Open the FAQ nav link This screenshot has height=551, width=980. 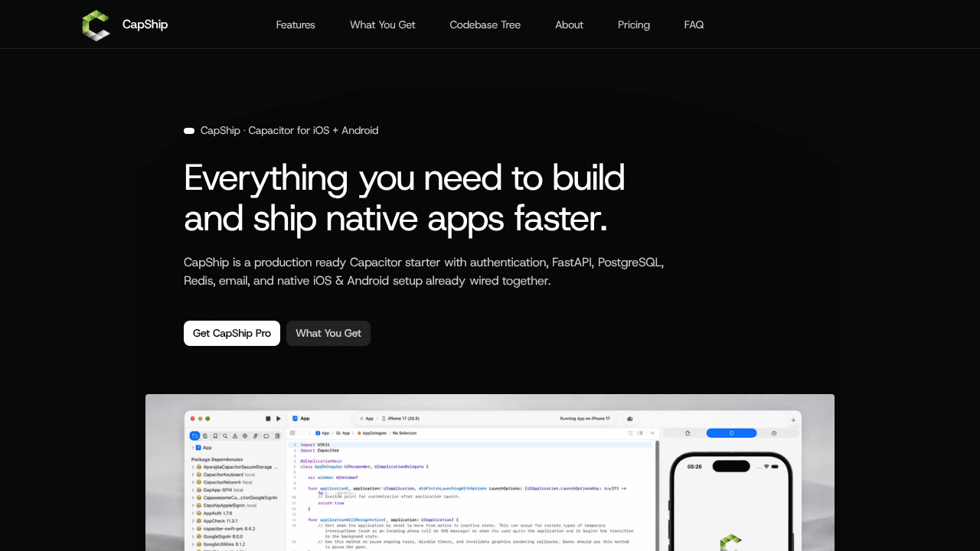(694, 24)
